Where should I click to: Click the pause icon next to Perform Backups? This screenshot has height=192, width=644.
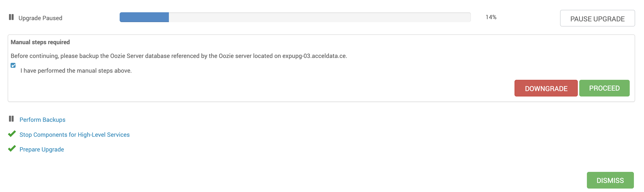pos(11,119)
